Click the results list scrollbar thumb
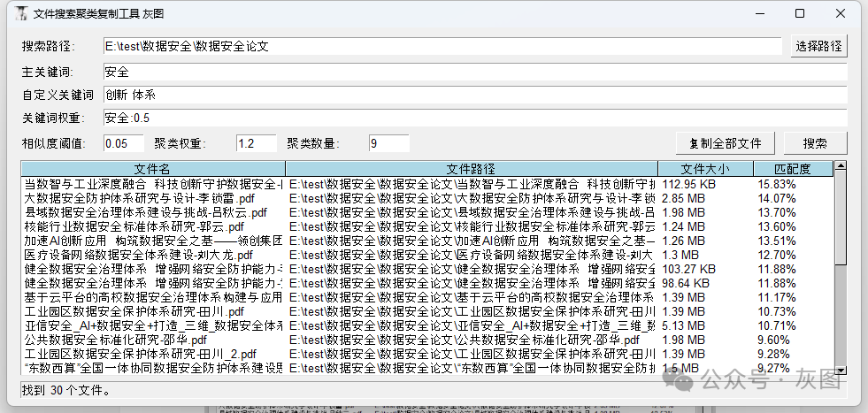868x413 pixels. point(841,217)
